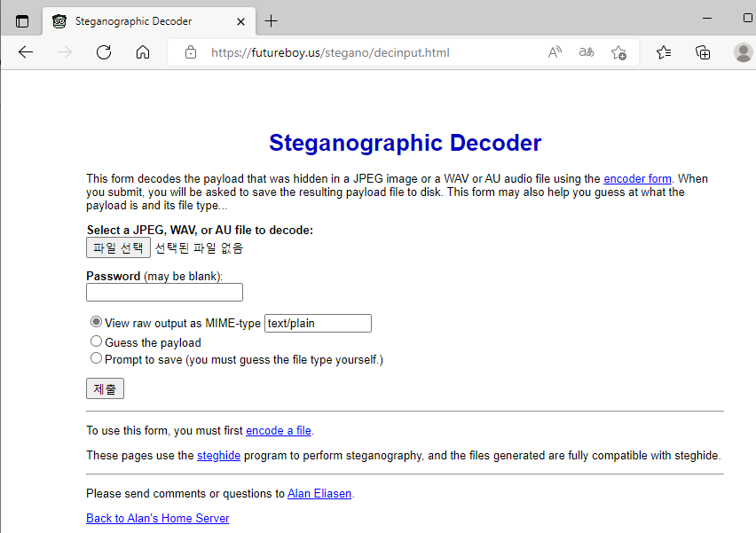This screenshot has width=756, height=533.
Task: Open the Collections panel
Action: point(703,52)
